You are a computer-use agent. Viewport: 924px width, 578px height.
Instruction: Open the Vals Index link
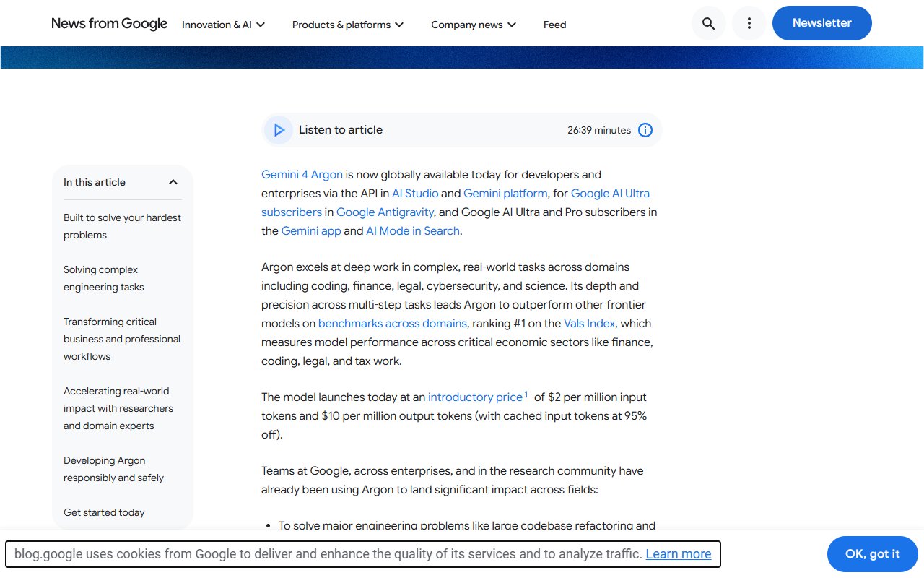[590, 323]
